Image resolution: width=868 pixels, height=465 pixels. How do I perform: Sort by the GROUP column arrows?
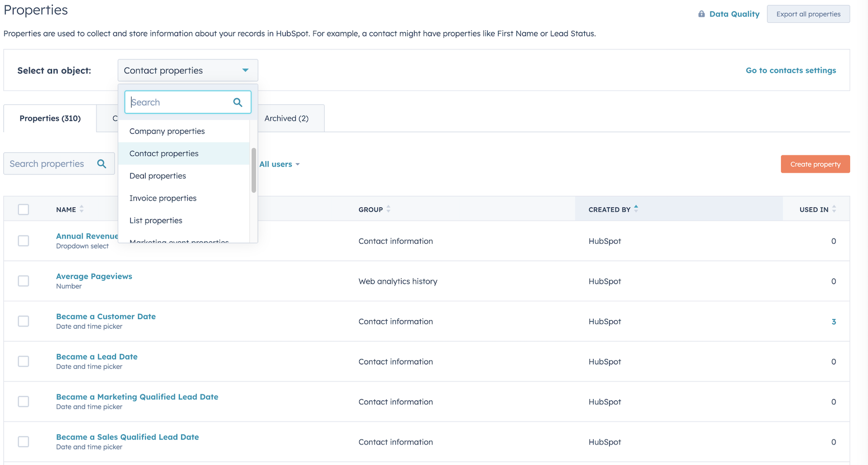coord(389,209)
